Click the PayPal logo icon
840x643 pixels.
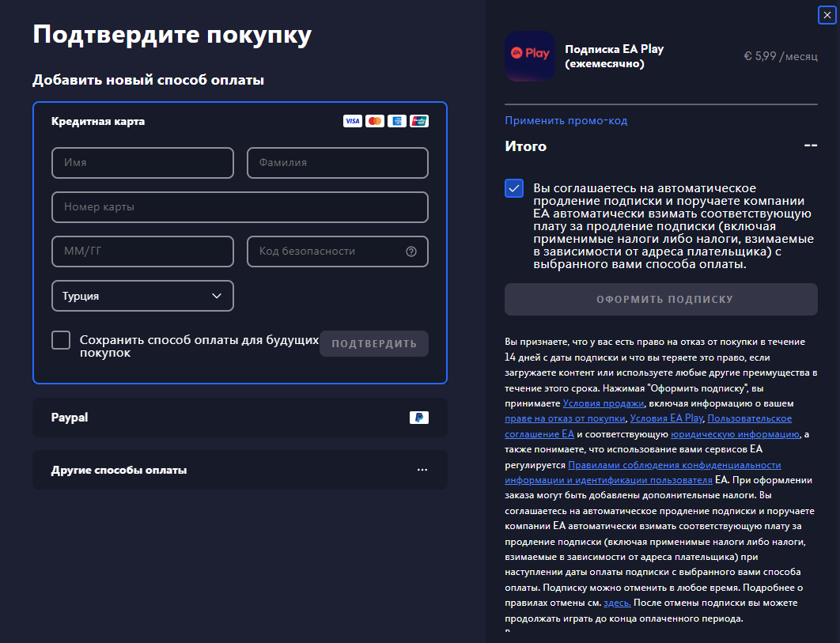(419, 418)
